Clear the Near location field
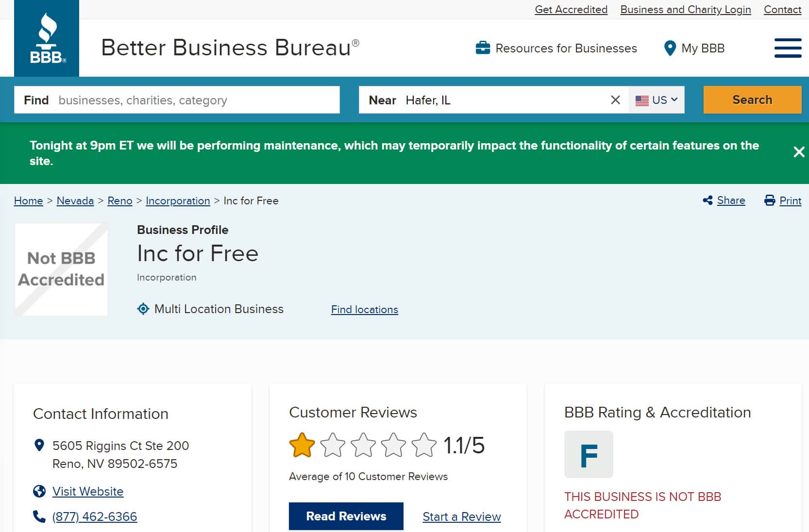This screenshot has width=809, height=532. pyautogui.click(x=615, y=100)
